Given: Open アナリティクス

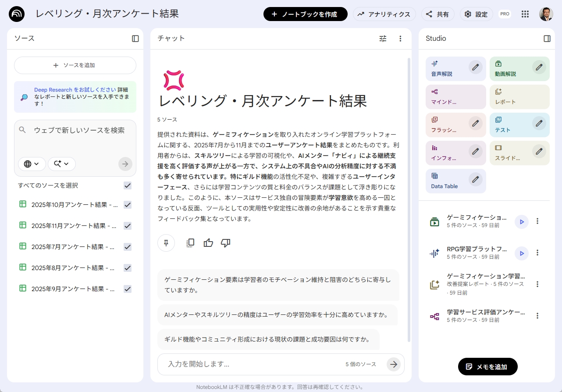Looking at the screenshot, I should pyautogui.click(x=384, y=14).
